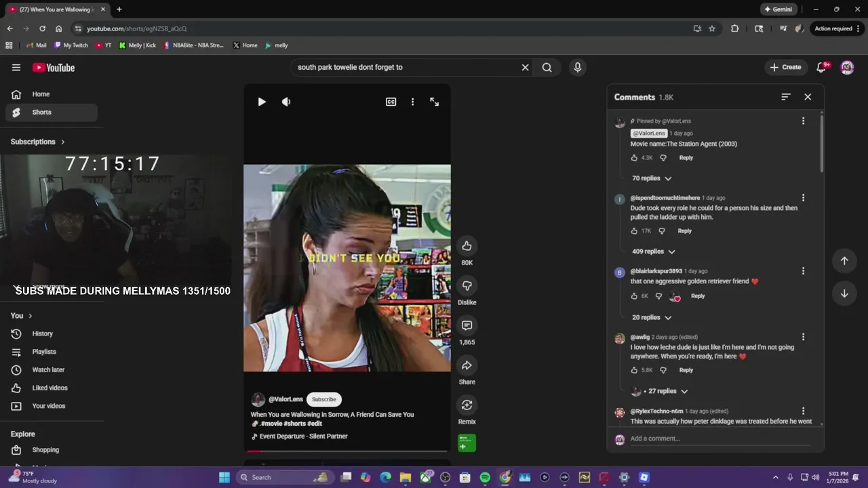868x488 pixels.
Task: Expand the 409 replies thread
Action: click(x=654, y=251)
